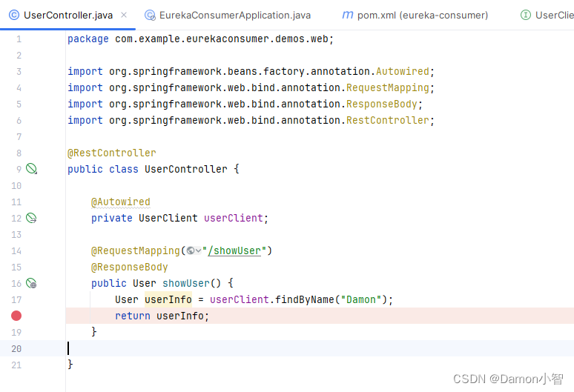Viewport: 574px width, 392px height.
Task: Click the highlighted userInfo variable on line 17
Action: 168,299
